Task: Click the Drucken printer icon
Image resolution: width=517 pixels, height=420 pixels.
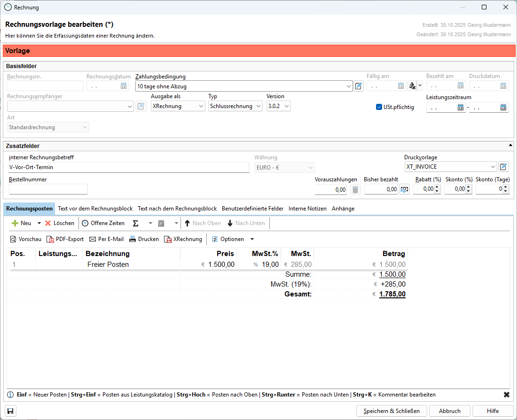Action: [x=133, y=239]
